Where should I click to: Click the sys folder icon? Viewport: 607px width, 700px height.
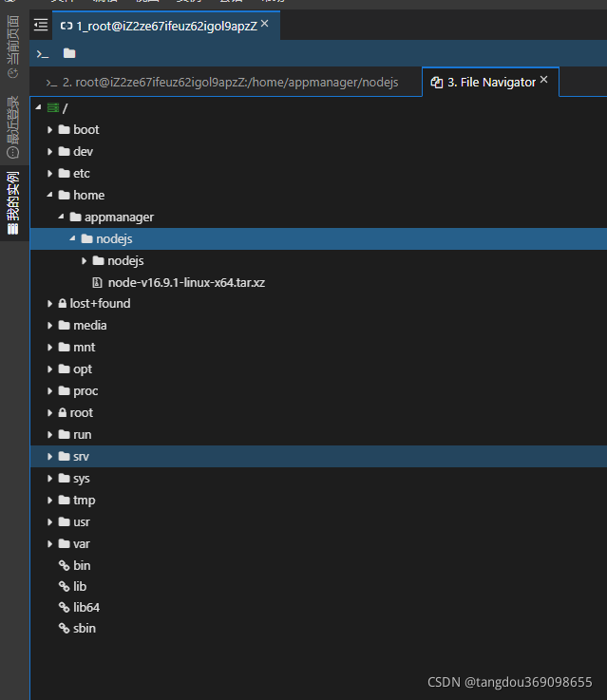65,478
